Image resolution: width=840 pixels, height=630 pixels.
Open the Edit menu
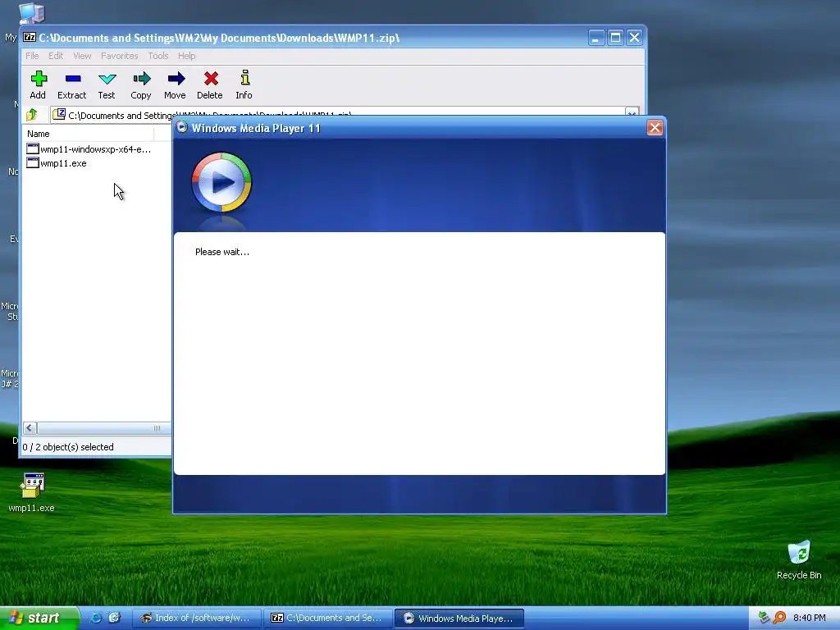tap(56, 56)
